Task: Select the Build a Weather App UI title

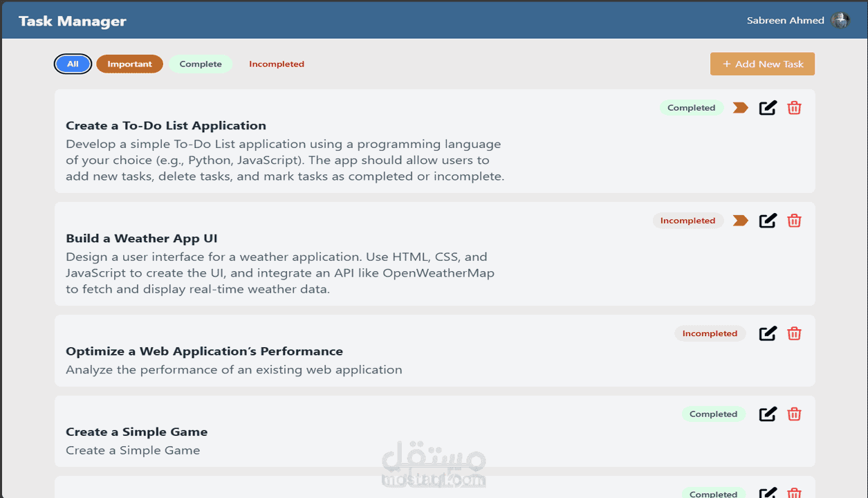Action: (x=142, y=238)
